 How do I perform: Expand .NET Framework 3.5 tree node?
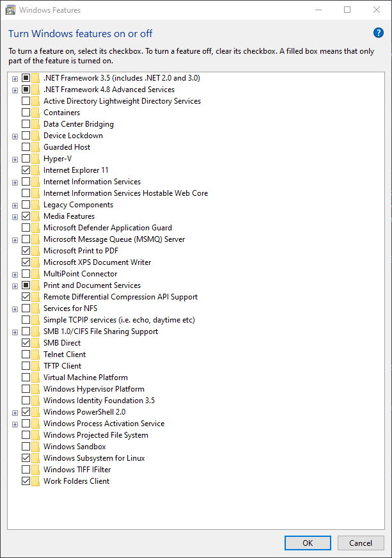15,79
